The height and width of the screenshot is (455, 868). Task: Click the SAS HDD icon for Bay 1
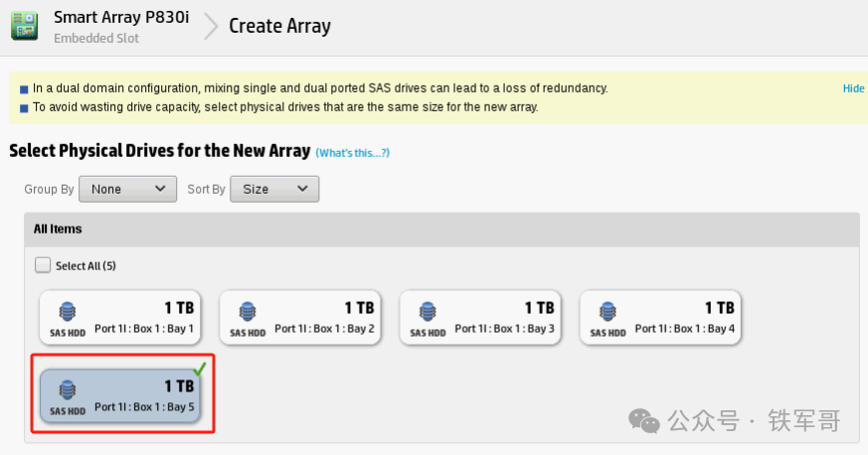(x=68, y=312)
